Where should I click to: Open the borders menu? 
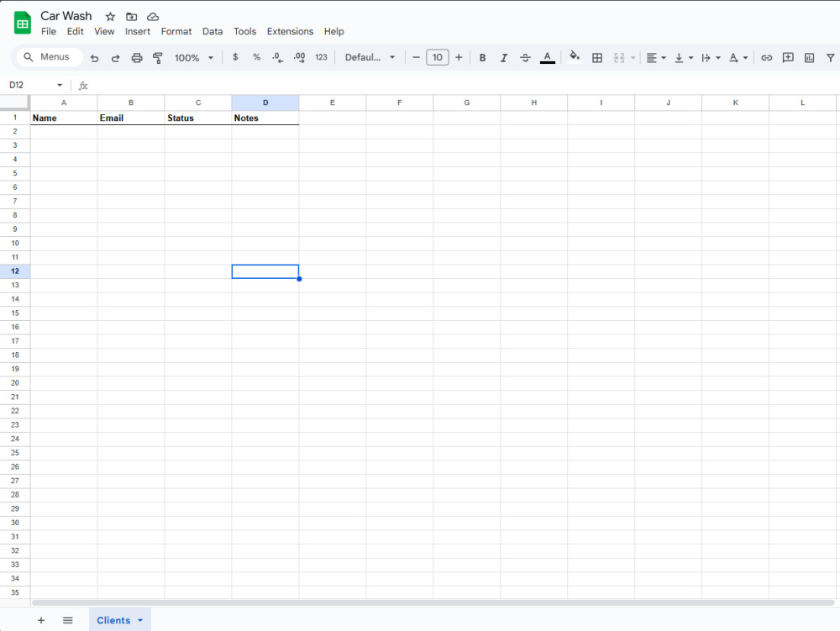596,58
